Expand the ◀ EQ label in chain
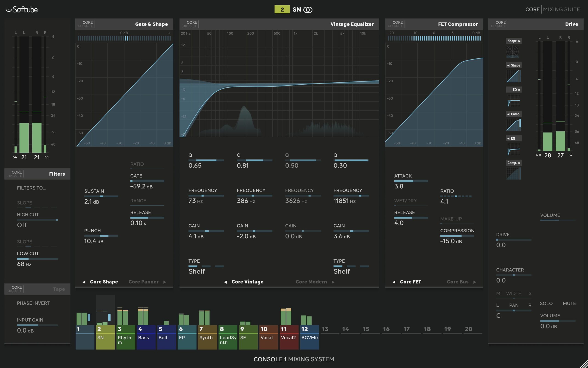Image resolution: width=588 pixels, height=368 pixels. (x=514, y=138)
